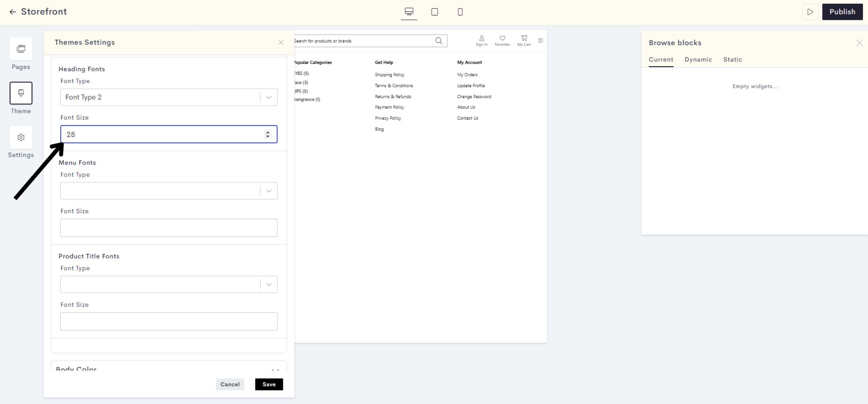Switch to the Dynamic tab

[698, 59]
